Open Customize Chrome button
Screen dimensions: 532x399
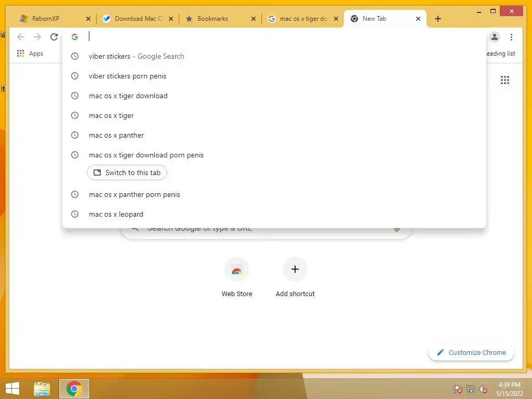[x=471, y=353]
